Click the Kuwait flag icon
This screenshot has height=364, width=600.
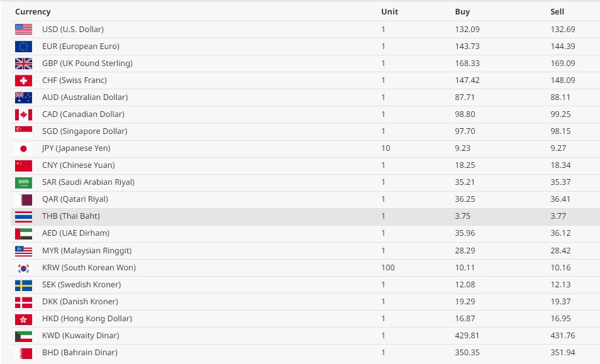23,336
